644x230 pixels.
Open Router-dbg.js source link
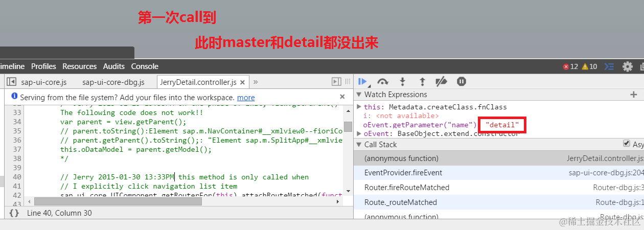click(x=618, y=188)
